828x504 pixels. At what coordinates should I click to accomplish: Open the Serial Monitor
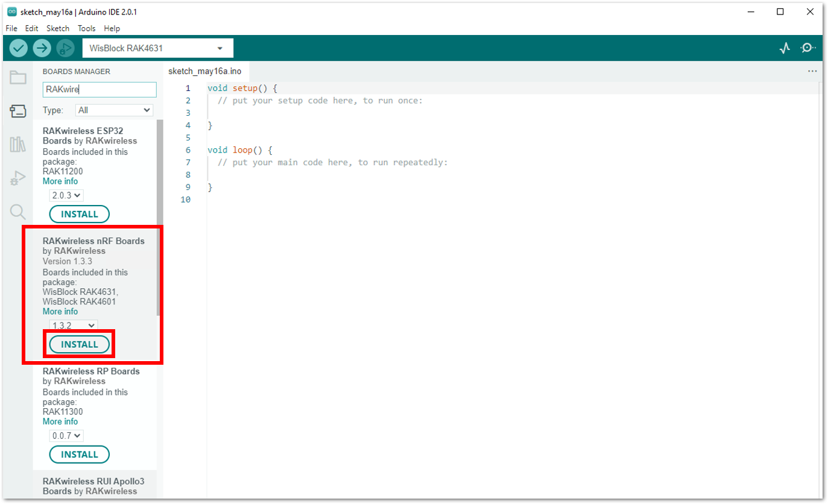808,48
